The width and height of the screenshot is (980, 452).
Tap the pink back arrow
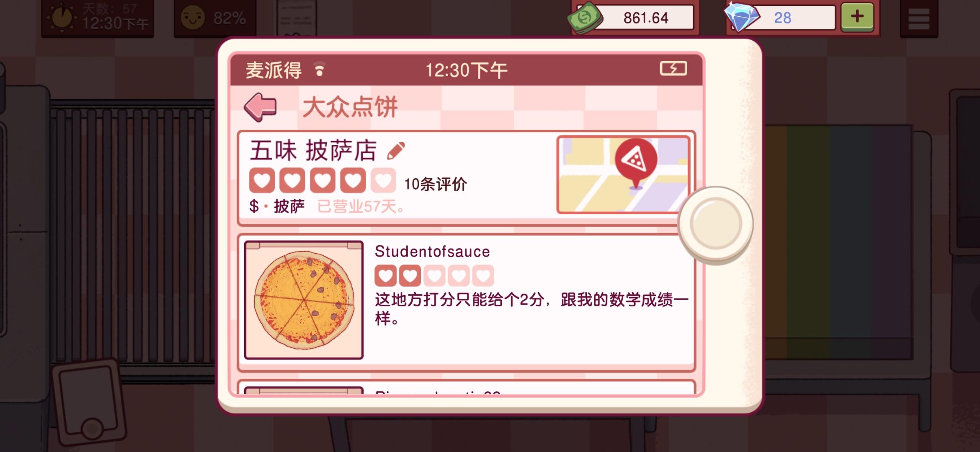tap(260, 107)
